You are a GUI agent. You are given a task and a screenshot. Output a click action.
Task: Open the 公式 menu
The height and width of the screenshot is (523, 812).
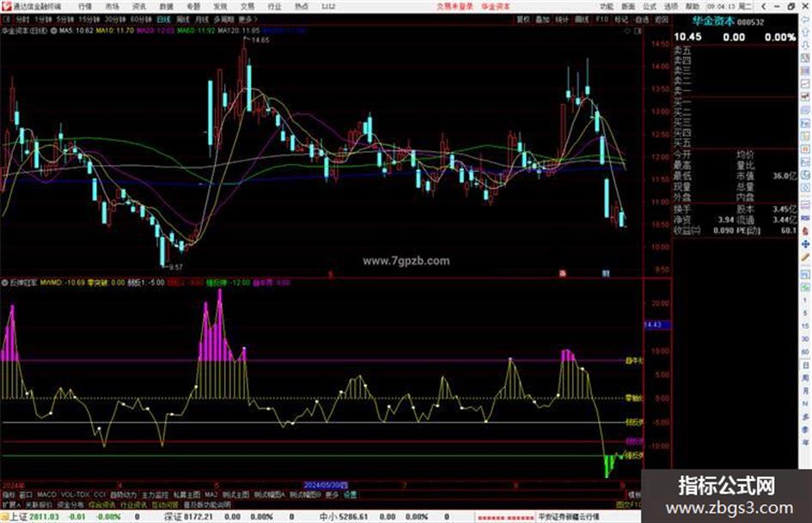click(650, 7)
